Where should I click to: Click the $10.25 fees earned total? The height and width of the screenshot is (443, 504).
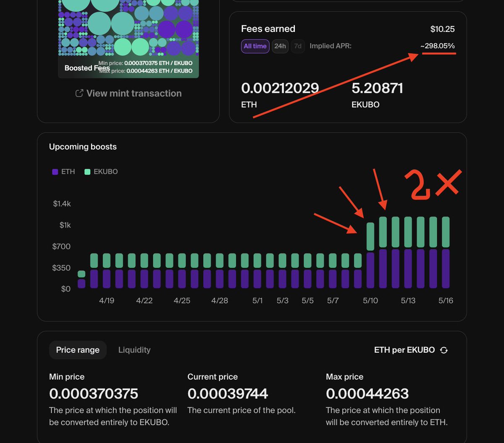[x=442, y=29]
